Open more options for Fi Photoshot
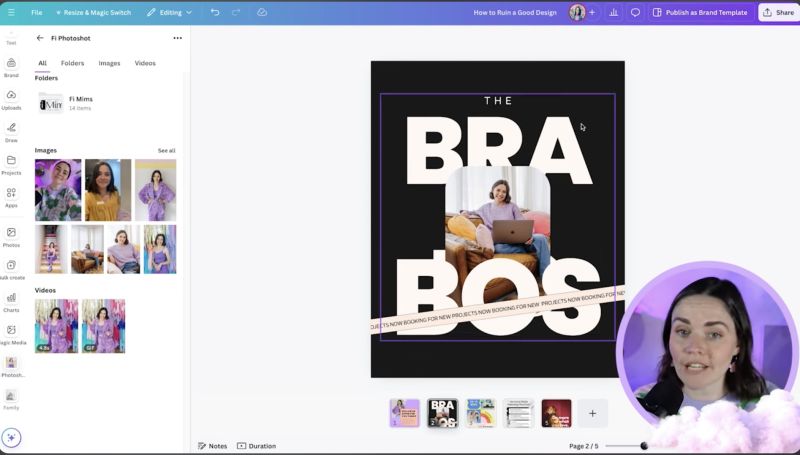800x455 pixels. [178, 38]
